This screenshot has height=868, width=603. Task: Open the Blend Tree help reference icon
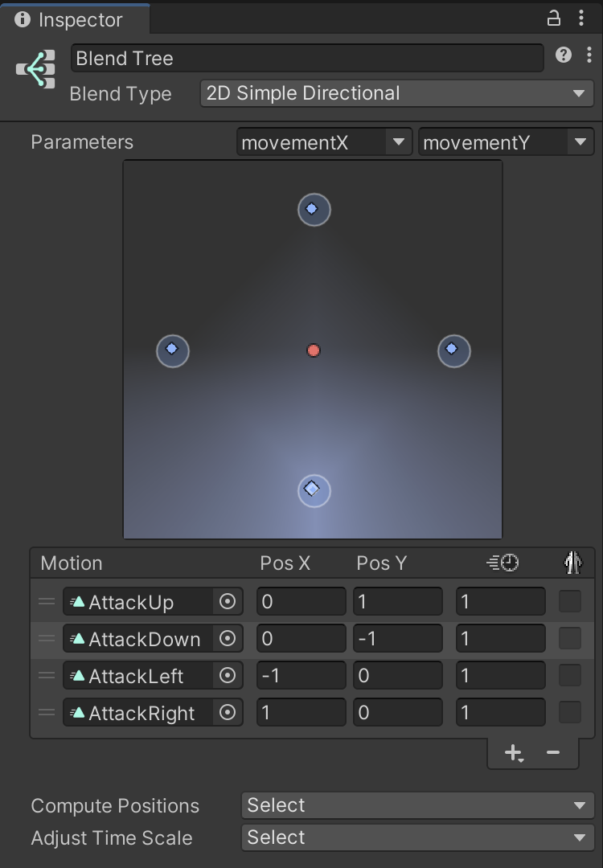(x=564, y=55)
